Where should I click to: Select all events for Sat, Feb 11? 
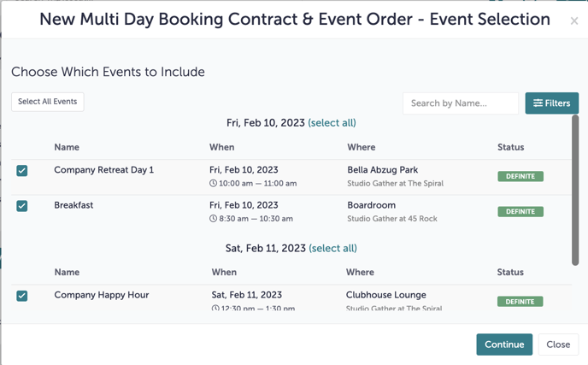pyautogui.click(x=332, y=249)
